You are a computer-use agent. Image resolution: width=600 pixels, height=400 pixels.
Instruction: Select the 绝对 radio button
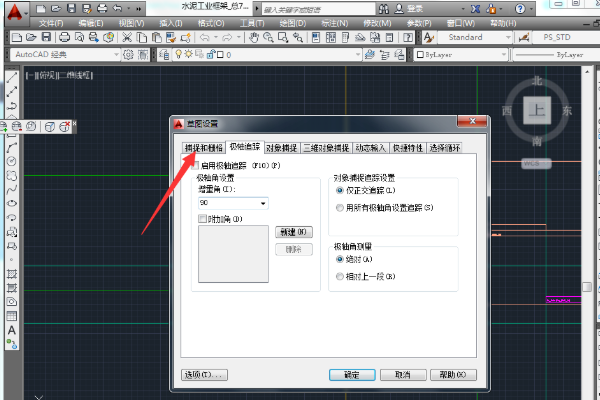(x=339, y=259)
